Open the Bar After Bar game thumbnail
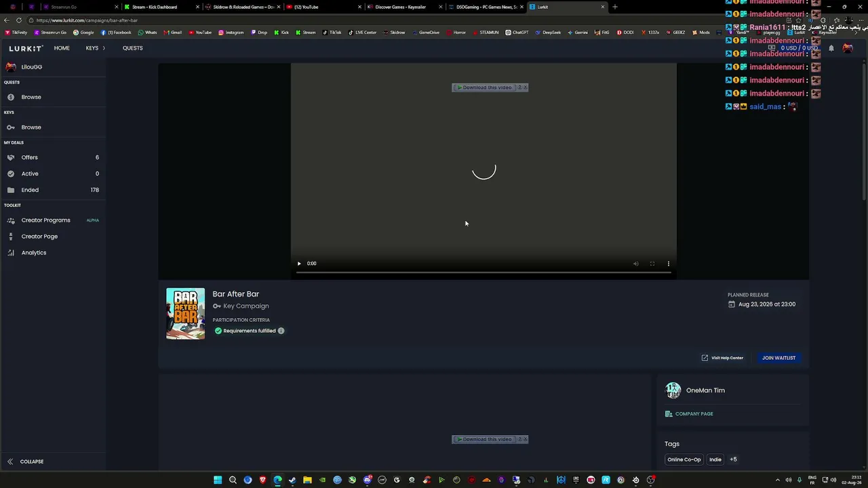Screen dimensions: 868x488 [x=186, y=314]
